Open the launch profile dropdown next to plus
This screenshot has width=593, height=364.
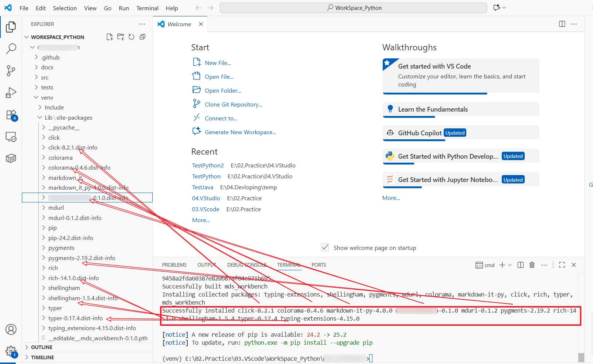(510, 265)
